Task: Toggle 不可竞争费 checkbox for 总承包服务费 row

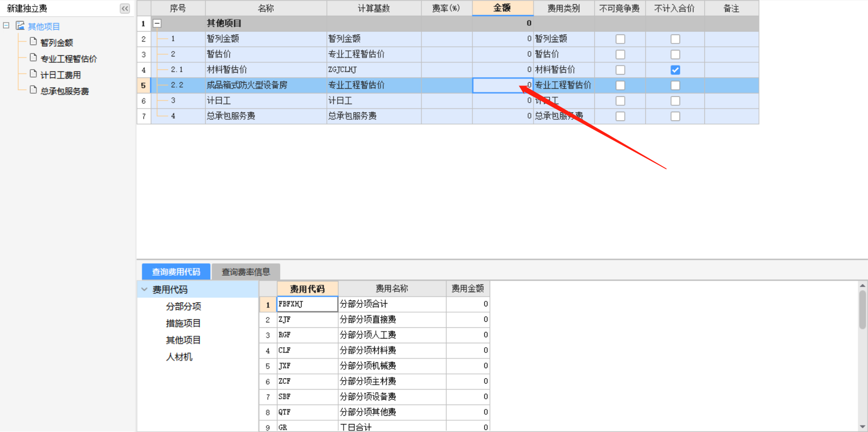Action: [621, 116]
